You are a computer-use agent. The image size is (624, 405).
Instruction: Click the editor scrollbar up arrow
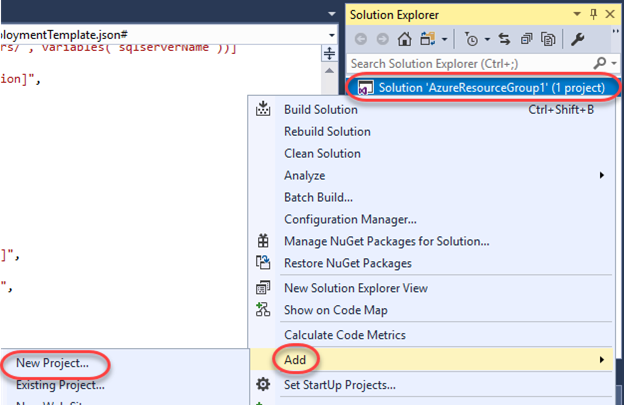(330, 71)
